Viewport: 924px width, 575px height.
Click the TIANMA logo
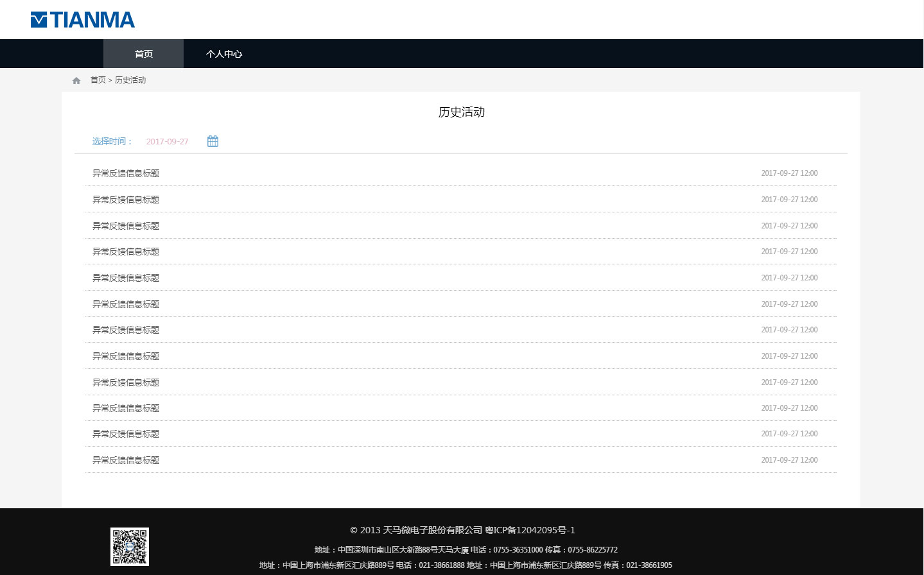82,19
